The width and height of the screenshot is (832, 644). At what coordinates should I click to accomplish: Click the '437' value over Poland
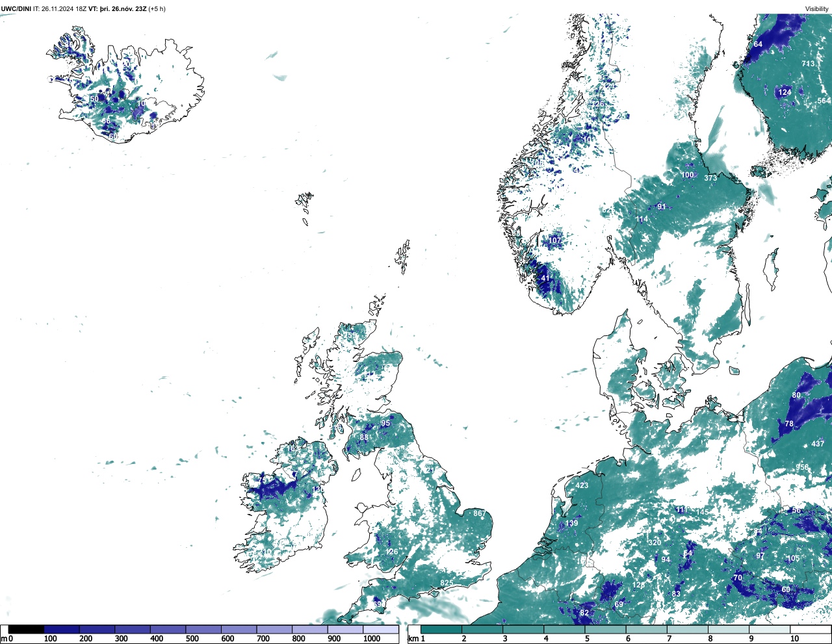tap(818, 444)
